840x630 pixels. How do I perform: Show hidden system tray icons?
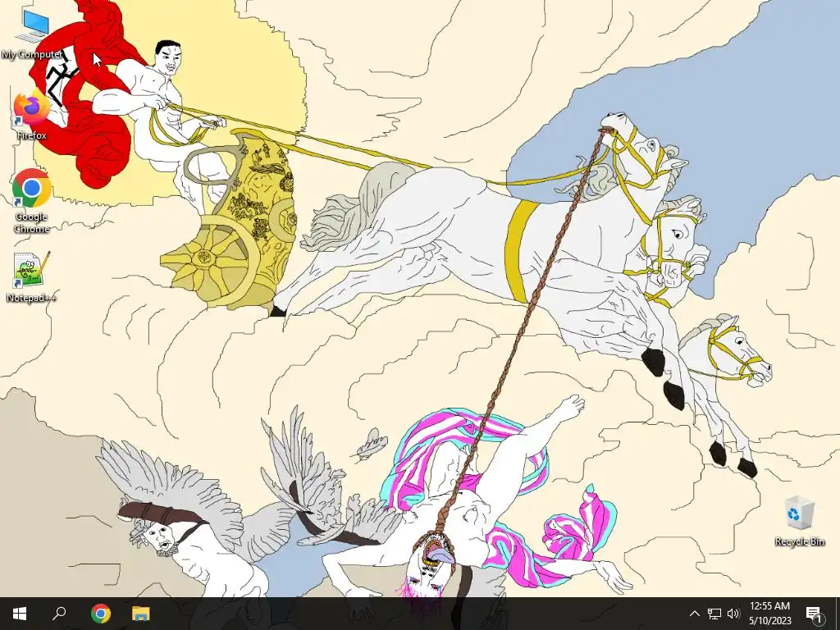pos(694,614)
